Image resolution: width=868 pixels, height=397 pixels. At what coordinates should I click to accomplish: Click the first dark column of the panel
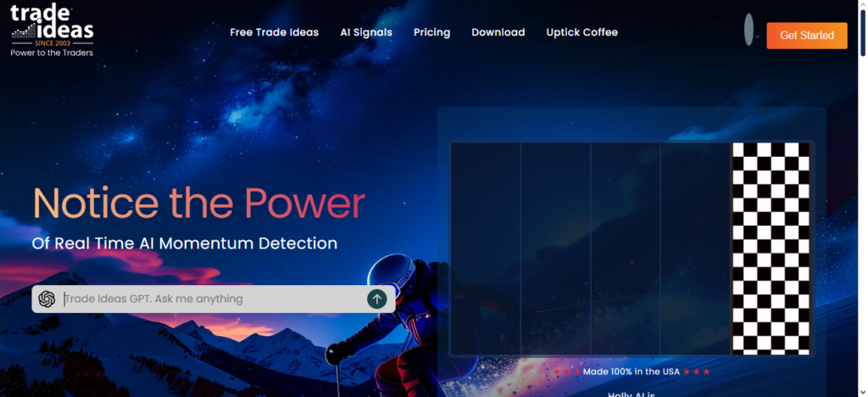pos(485,248)
